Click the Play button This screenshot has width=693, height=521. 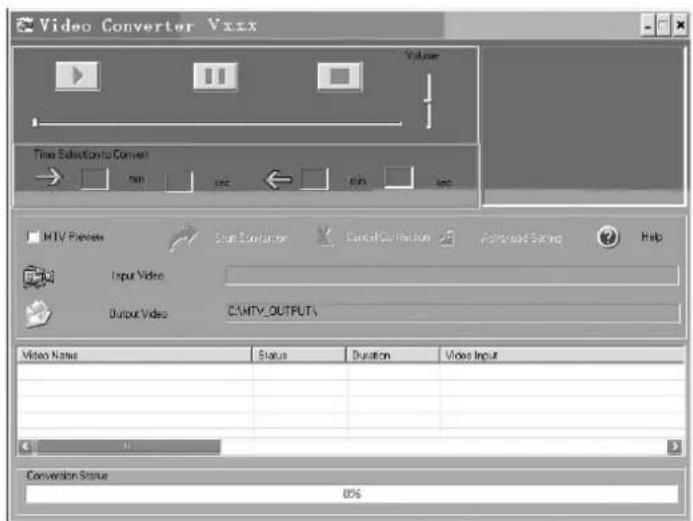coord(78,76)
